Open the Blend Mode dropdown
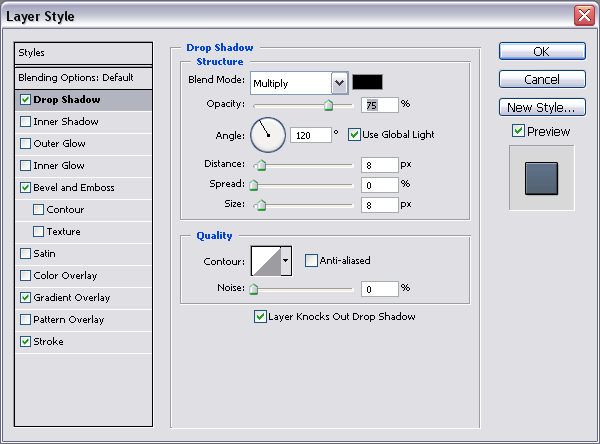Screen dimensions: 600x444 click(x=339, y=83)
